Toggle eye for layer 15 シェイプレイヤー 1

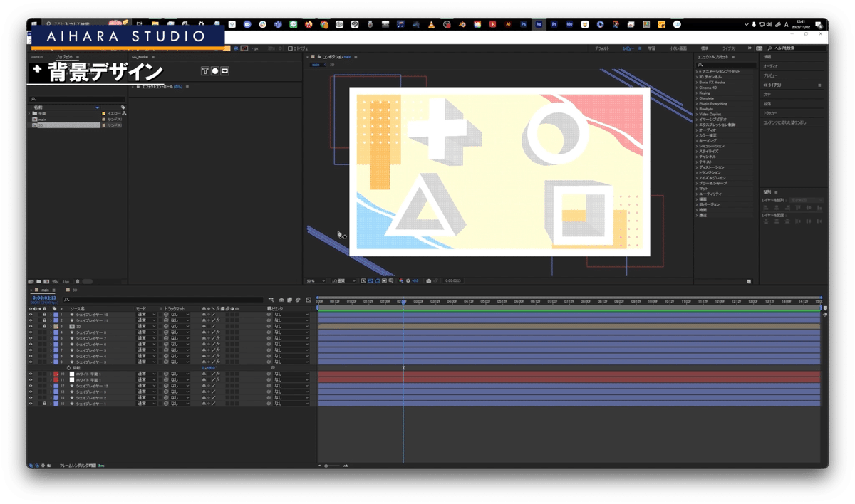tap(31, 404)
